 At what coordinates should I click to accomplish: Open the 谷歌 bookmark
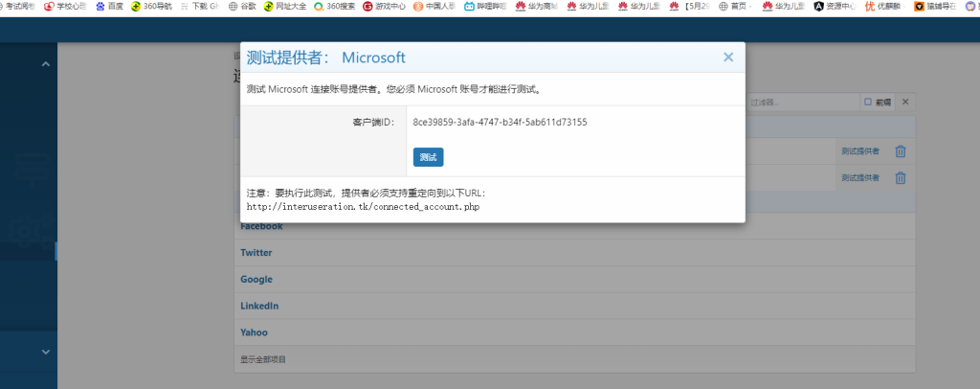[x=241, y=7]
